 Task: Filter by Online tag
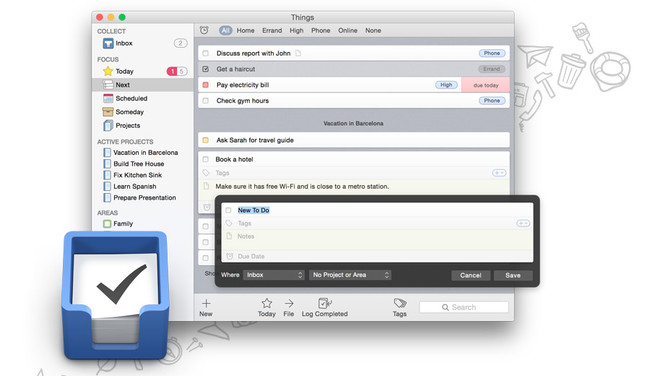point(347,30)
